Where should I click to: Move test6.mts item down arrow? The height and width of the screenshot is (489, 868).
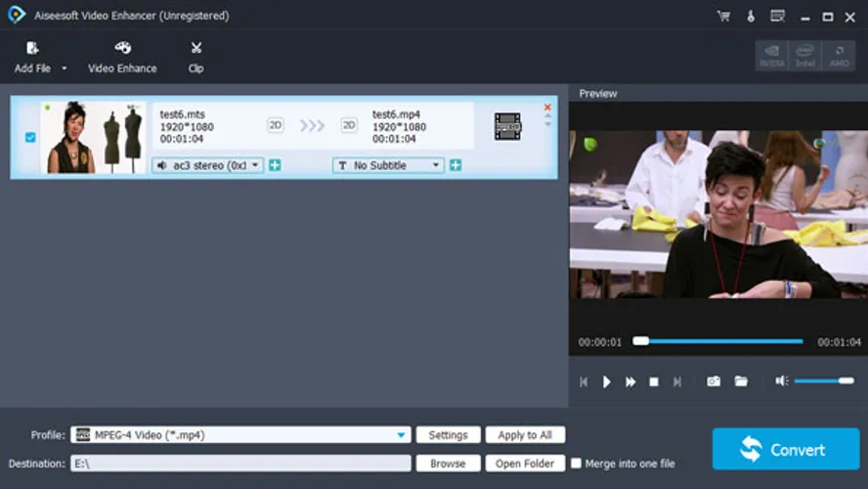point(547,124)
